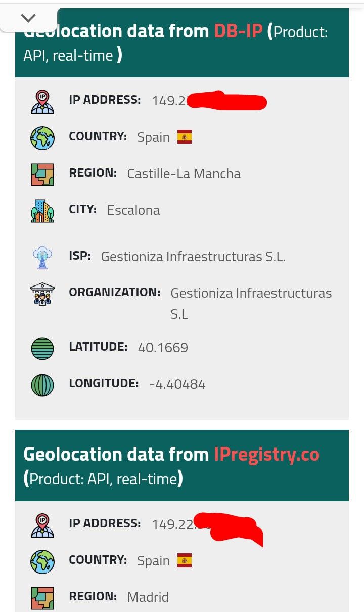Click the city buildings icon beside Escalona
Screen dimensions: 364x612
(42, 211)
